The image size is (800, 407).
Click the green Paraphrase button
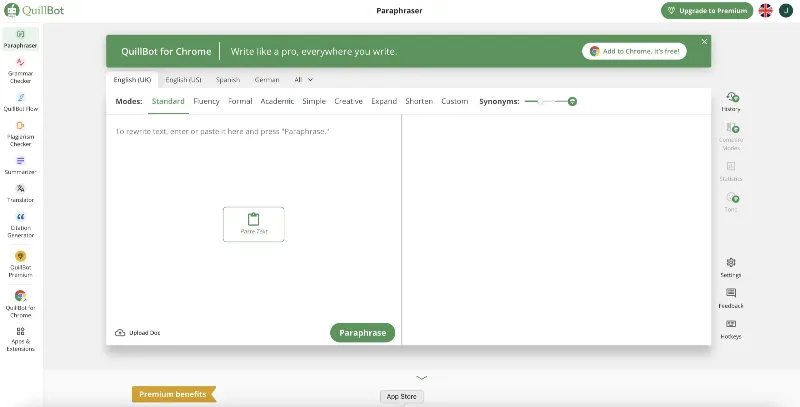coord(362,332)
